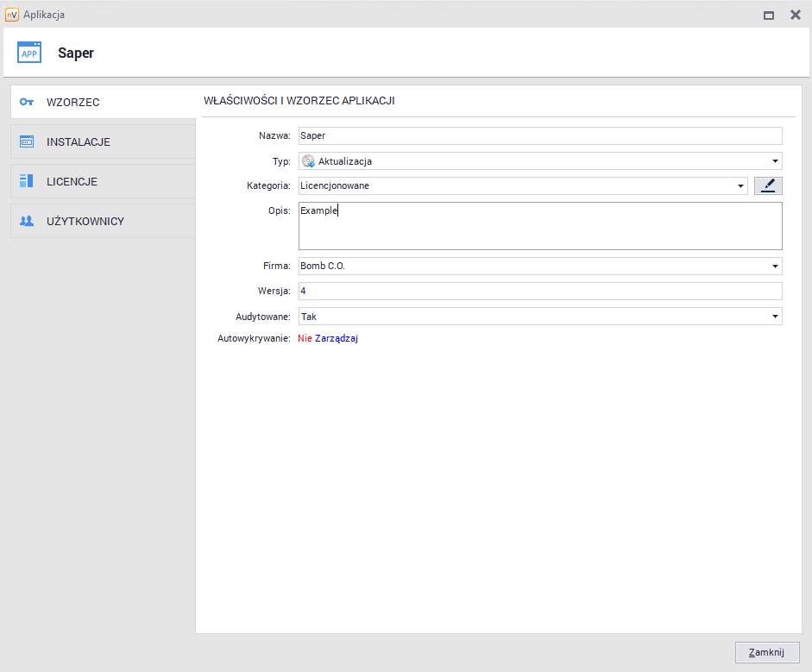
Task: Click the INSTALACJE window icon in sidebar
Action: [x=26, y=141]
